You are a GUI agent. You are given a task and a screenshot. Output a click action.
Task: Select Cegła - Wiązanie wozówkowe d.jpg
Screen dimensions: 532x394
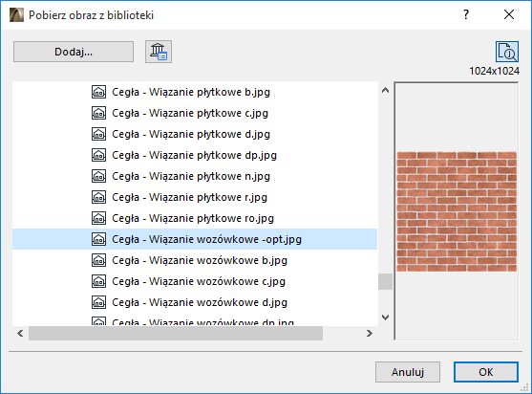(x=200, y=302)
